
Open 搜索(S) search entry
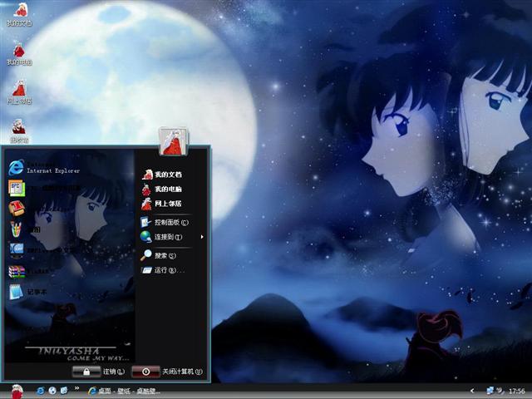point(159,255)
